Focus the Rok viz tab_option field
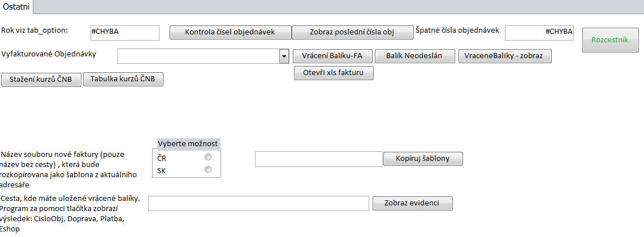 124,33
